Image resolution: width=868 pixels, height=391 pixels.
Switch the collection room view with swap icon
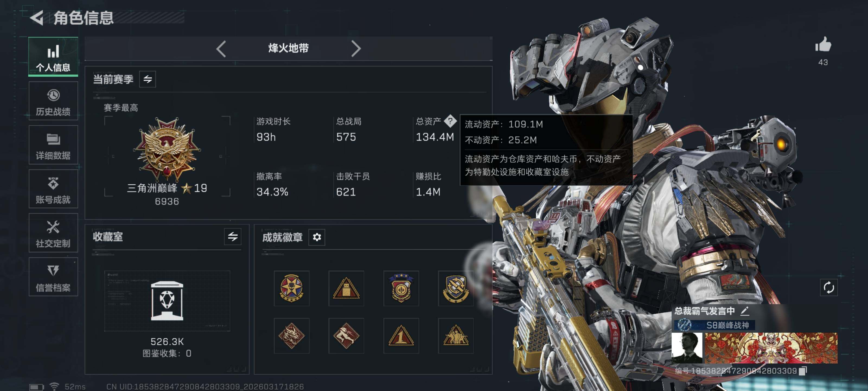pos(232,237)
